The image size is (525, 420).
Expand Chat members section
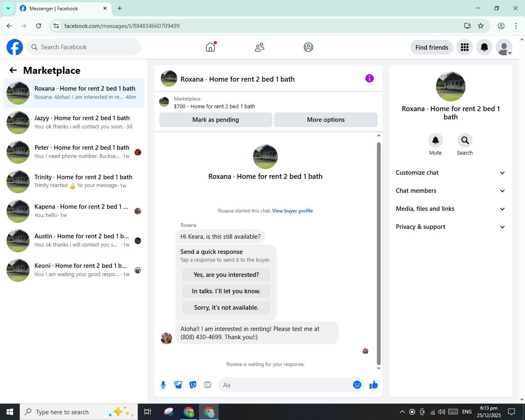click(x=451, y=191)
